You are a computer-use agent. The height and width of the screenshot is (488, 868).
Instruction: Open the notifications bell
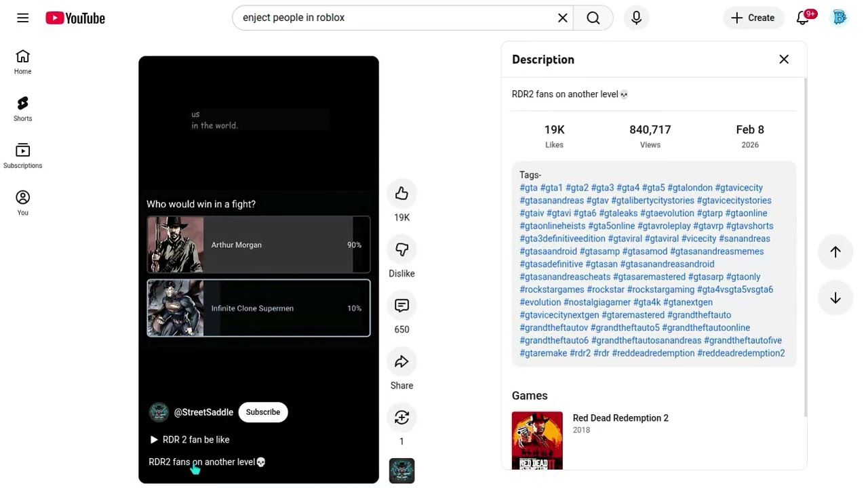point(803,18)
